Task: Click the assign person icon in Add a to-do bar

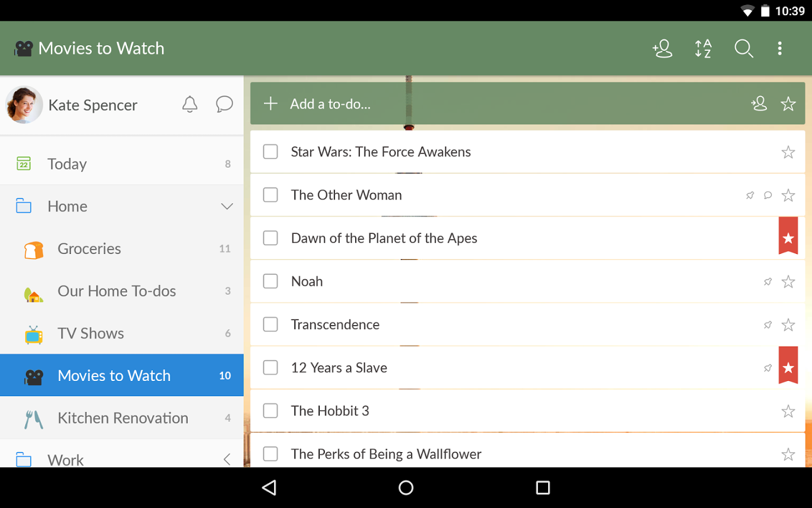Action: pyautogui.click(x=759, y=104)
